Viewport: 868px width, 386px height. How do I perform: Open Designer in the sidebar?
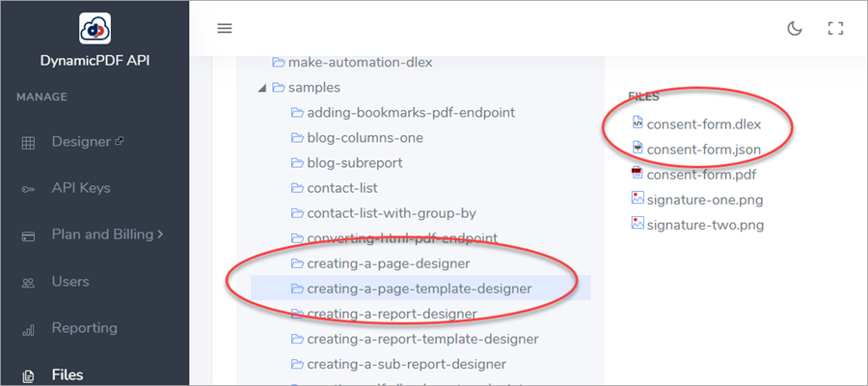[x=81, y=142]
